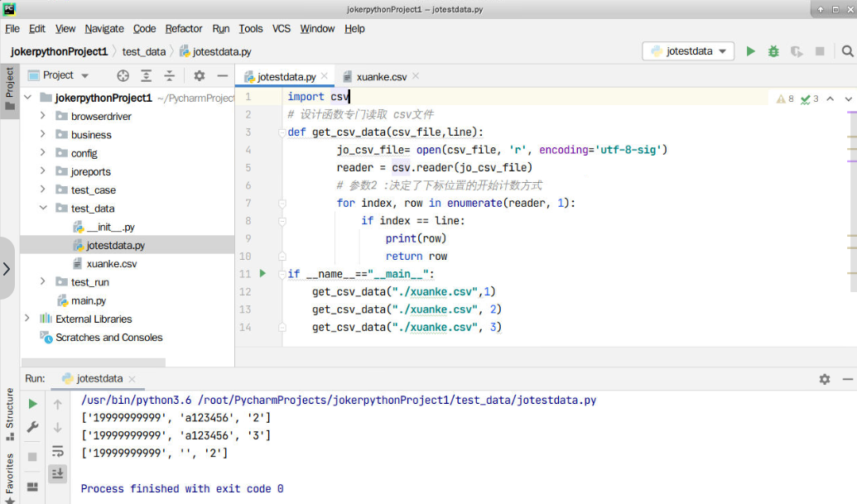Toggle soft-wrap in Run console
This screenshot has height=504, width=857.
(x=57, y=451)
